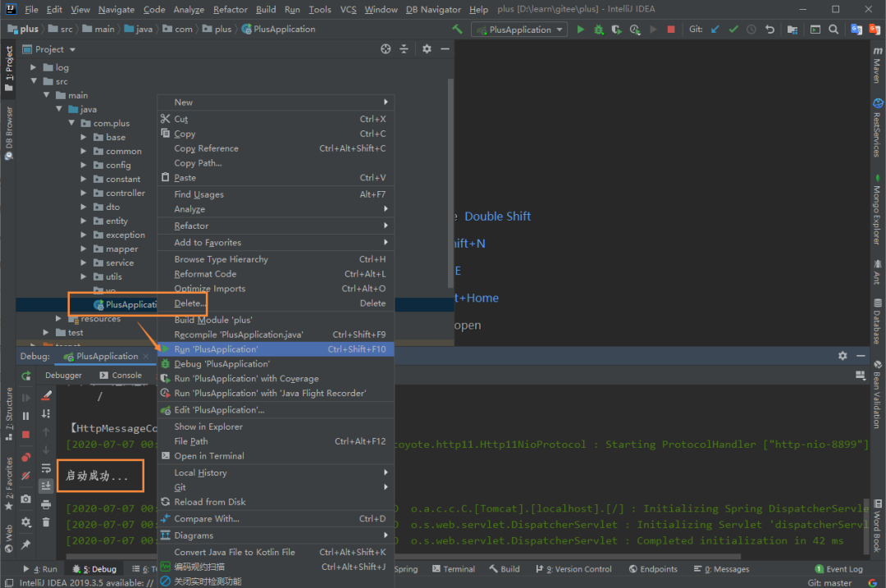The height and width of the screenshot is (588, 886).
Task: Pin the Debug tab with pin icon
Action: (26, 545)
